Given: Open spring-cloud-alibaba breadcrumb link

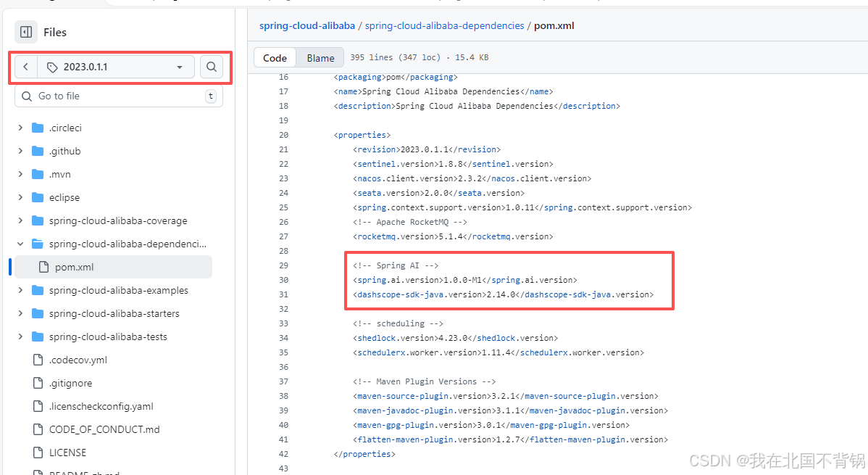Looking at the screenshot, I should [307, 25].
